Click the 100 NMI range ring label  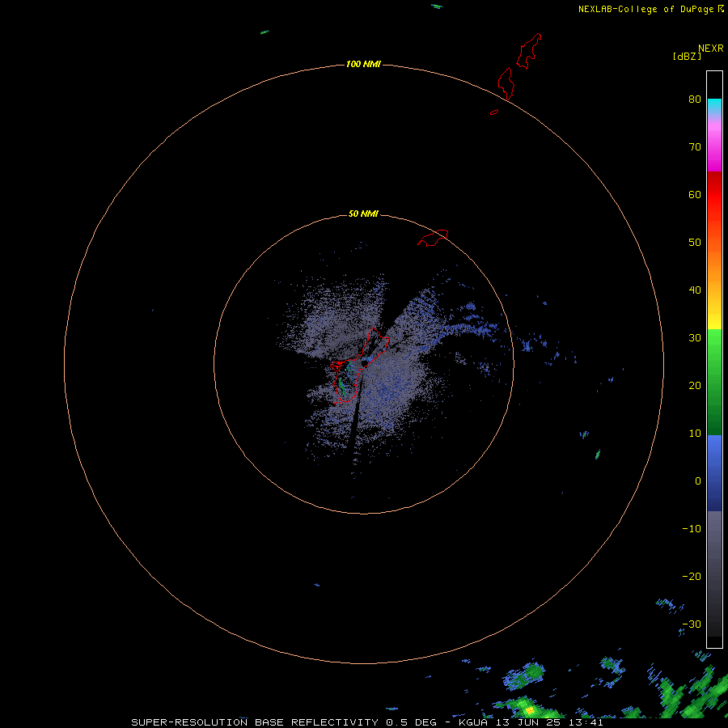point(363,64)
